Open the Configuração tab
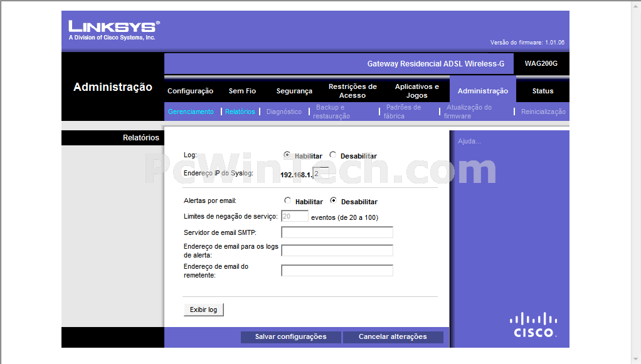Viewport: 641px width, 364px height. 190,91
